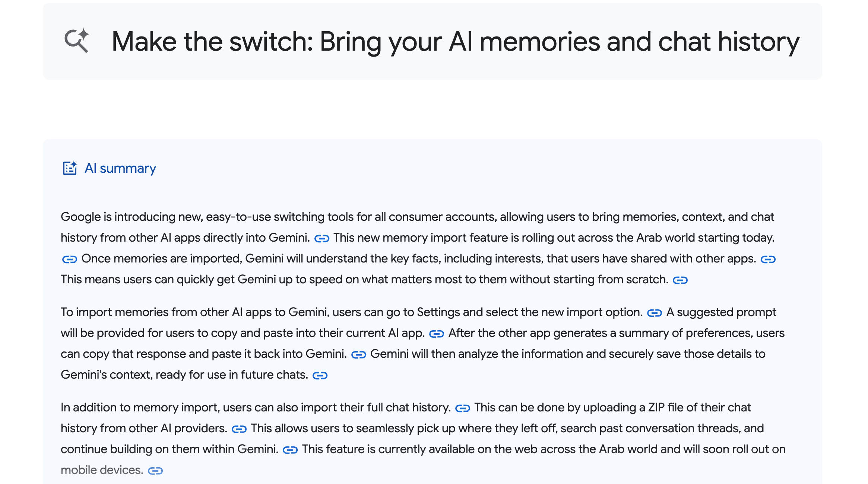Click the sparkle search icon beside the title

pyautogui.click(x=77, y=41)
